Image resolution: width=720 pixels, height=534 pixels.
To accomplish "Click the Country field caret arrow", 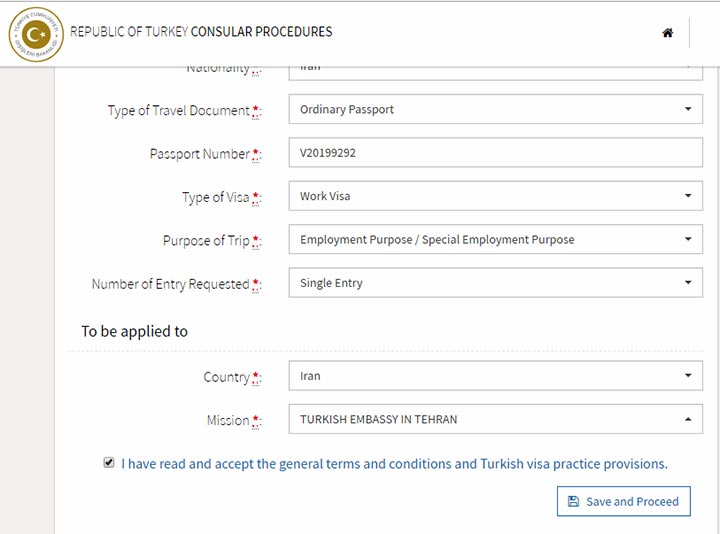I will coord(688,375).
